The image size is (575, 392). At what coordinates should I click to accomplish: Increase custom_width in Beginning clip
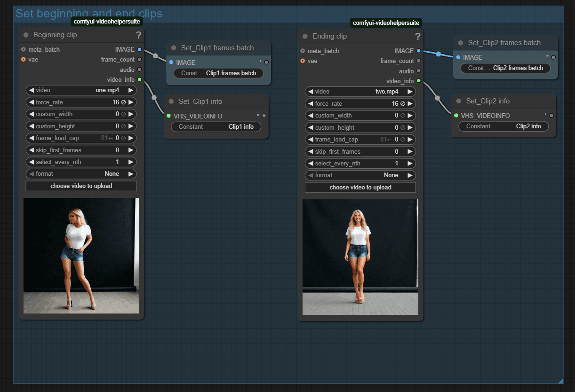click(x=131, y=114)
